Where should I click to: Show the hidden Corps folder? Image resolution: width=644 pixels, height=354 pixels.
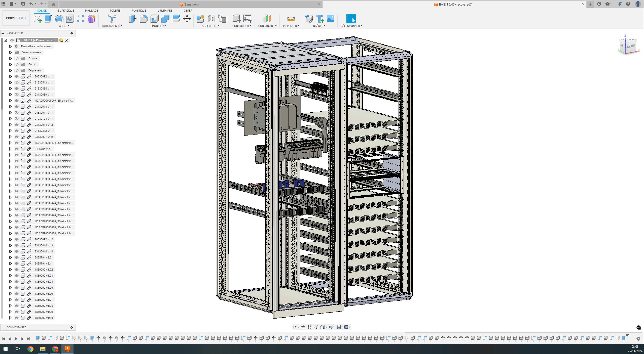click(x=17, y=64)
